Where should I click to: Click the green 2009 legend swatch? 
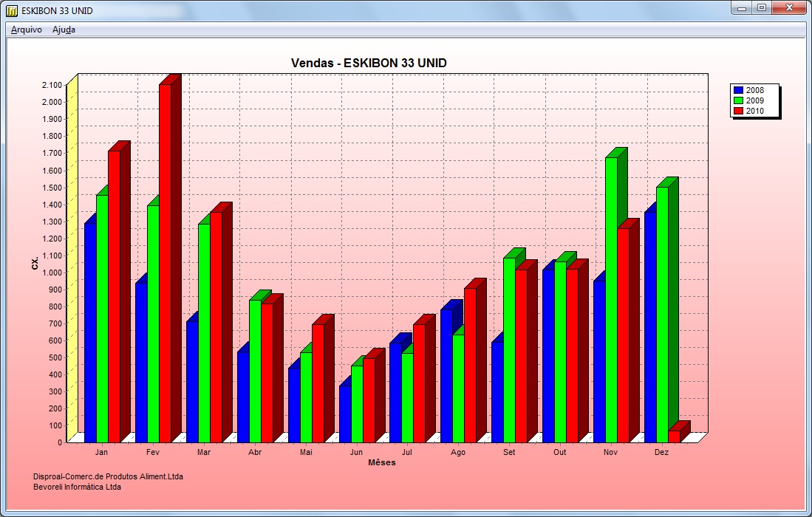tap(738, 101)
